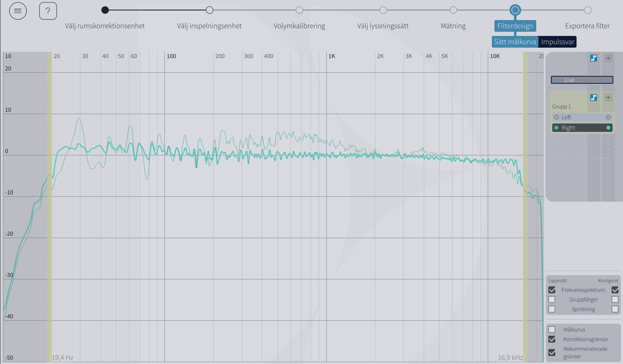This screenshot has width=623, height=364.
Task: Click the Right channel's right teal dot
Action: point(608,128)
